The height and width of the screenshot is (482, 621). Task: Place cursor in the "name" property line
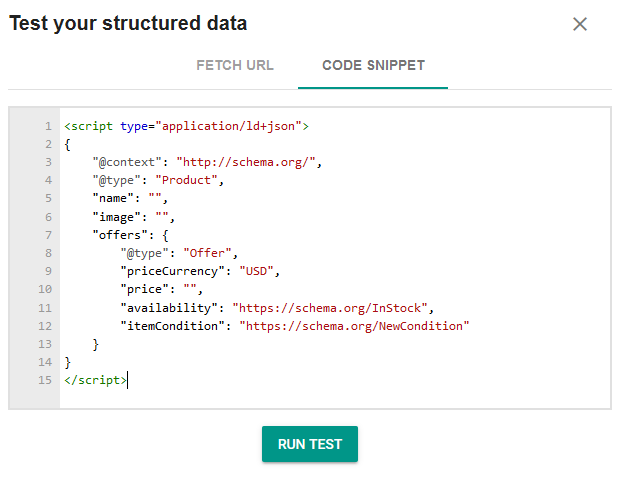132,199
